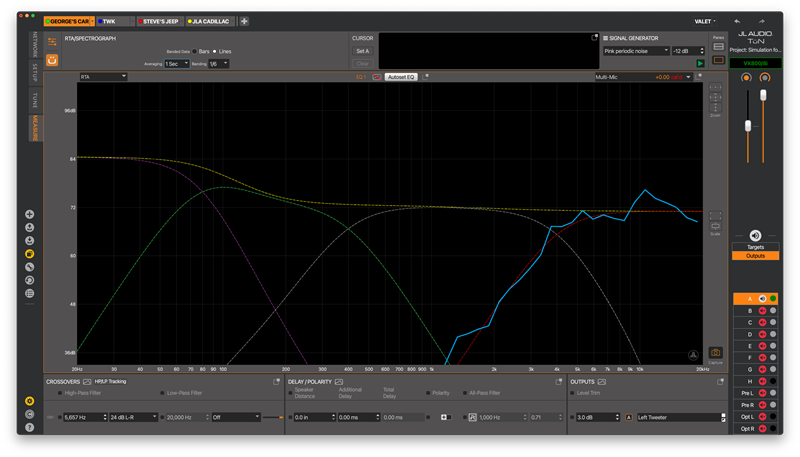The image size is (800, 457).
Task: Mute output channel B
Action: (x=762, y=311)
